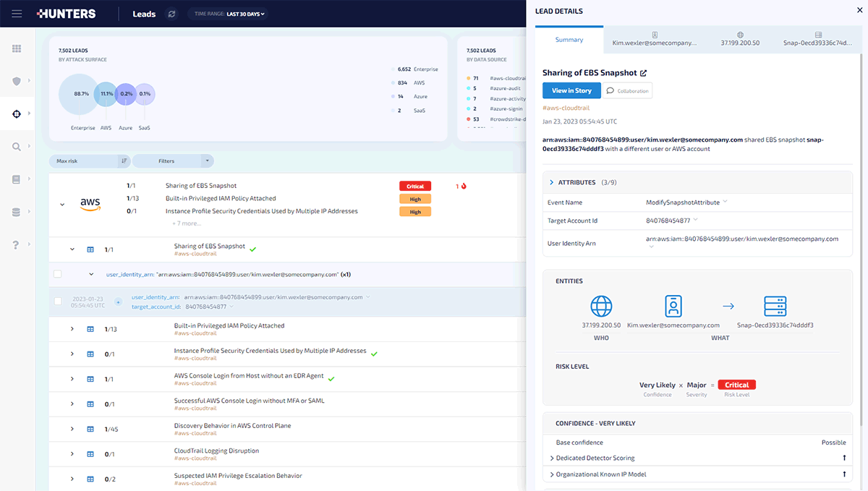Screen dimensions: 868x491
Task: Click the Max risk sort order icon
Action: [124, 161]
